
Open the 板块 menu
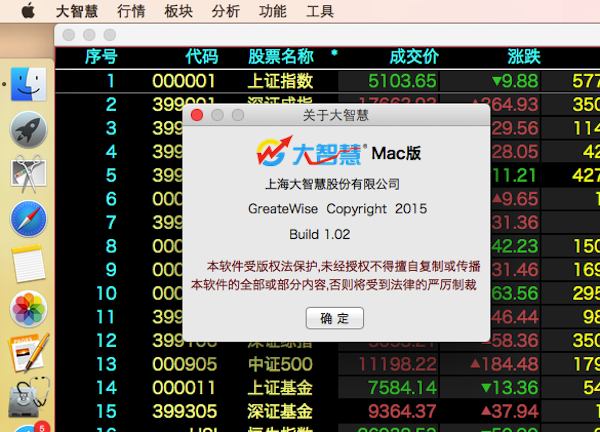[178, 11]
